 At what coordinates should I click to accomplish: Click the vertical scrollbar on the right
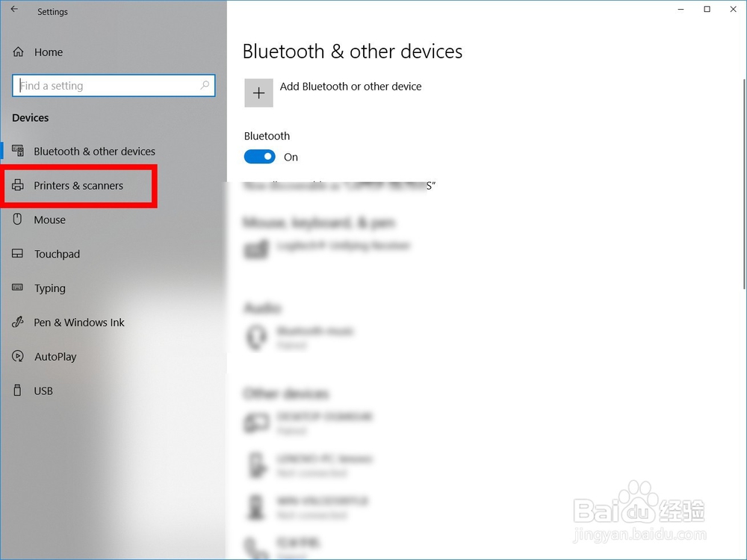pos(744,184)
